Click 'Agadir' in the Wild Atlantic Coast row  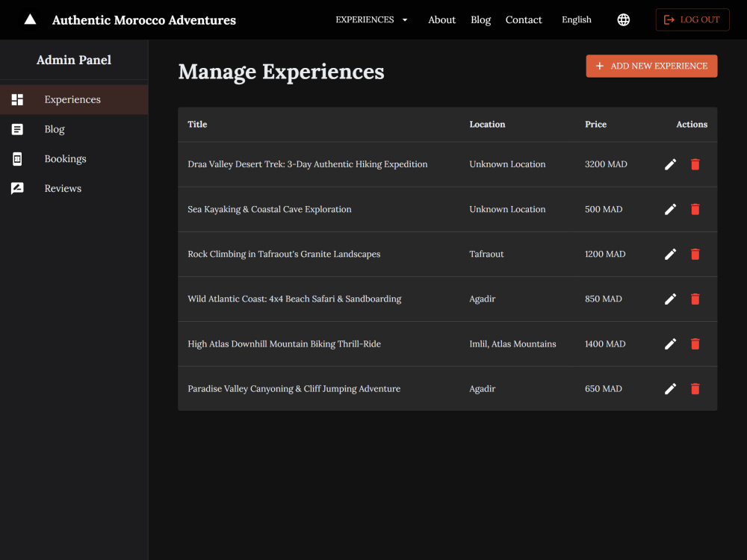pyautogui.click(x=482, y=299)
